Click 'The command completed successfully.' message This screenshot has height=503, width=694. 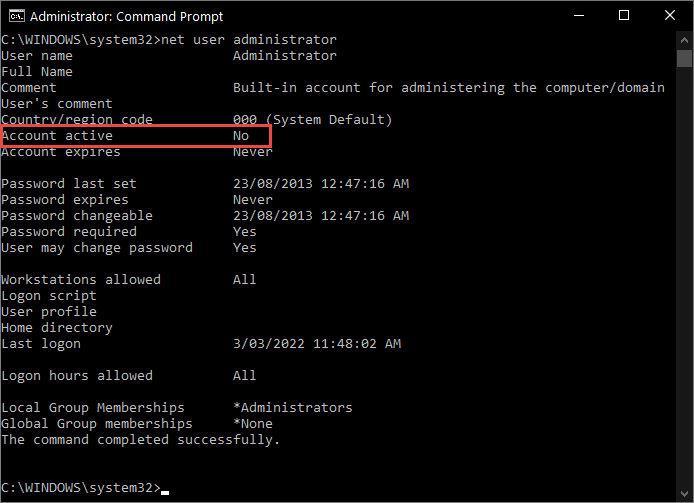[141, 440]
